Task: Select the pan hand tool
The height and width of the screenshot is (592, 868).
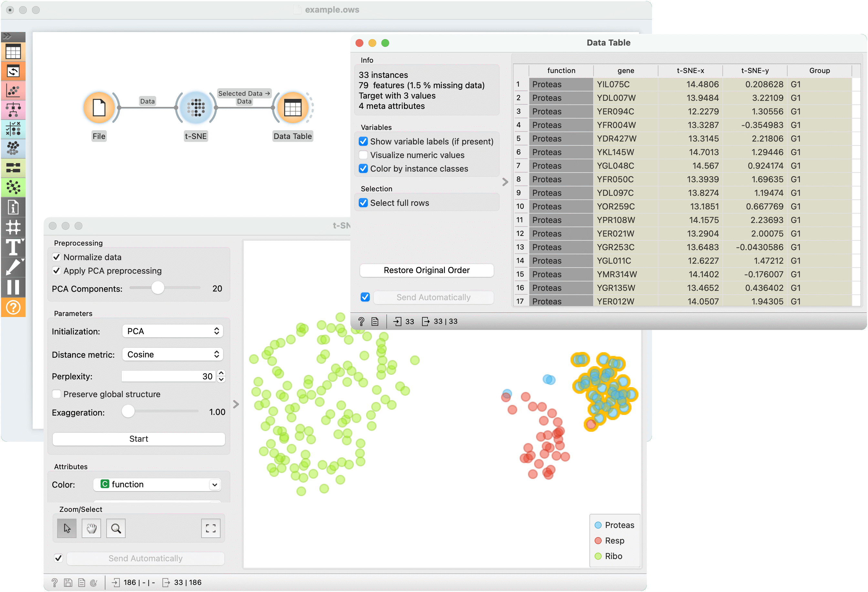Action: coord(91,528)
